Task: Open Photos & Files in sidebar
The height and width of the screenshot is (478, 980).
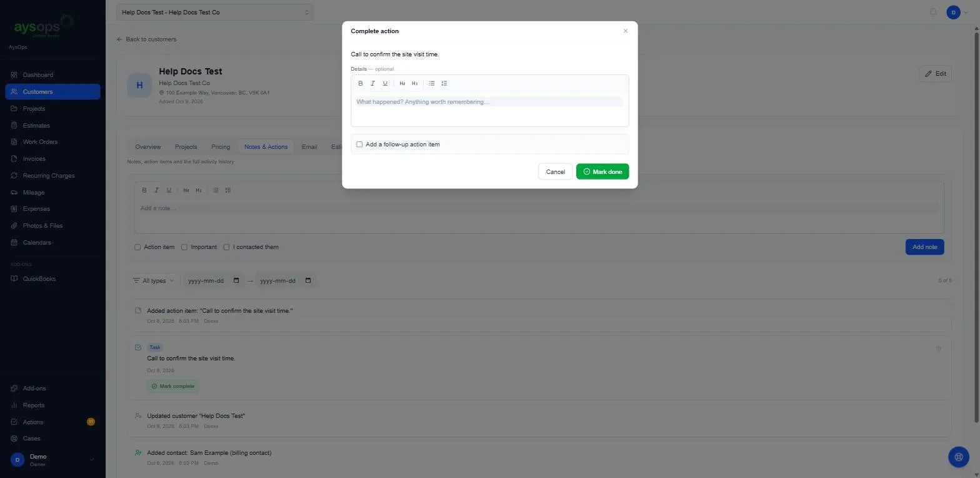Action: click(x=52, y=226)
